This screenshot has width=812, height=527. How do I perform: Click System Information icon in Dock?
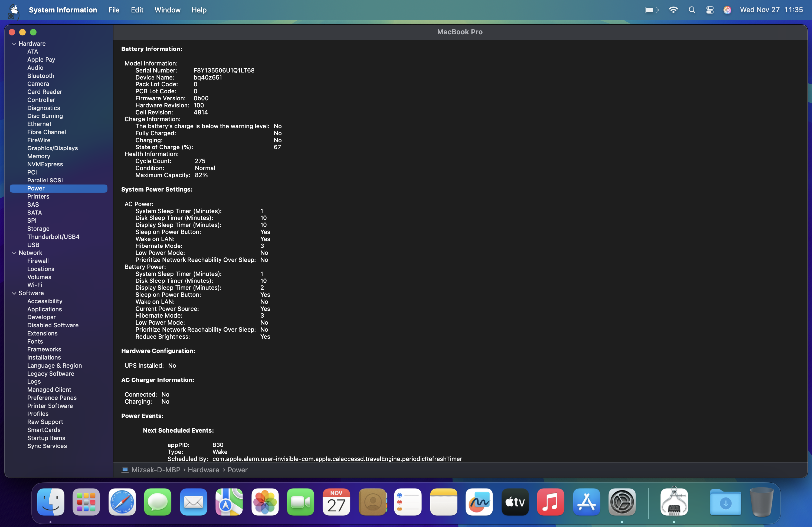674,502
